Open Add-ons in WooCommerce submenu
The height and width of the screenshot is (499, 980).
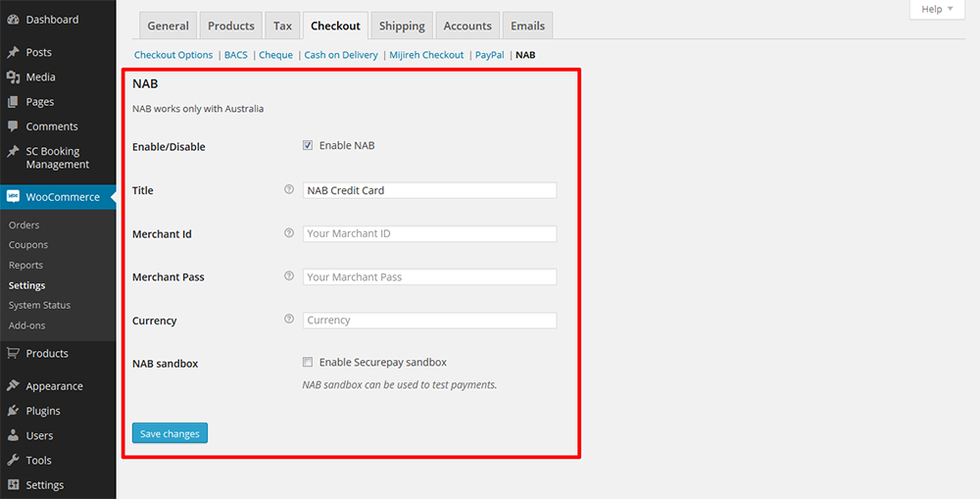point(26,325)
